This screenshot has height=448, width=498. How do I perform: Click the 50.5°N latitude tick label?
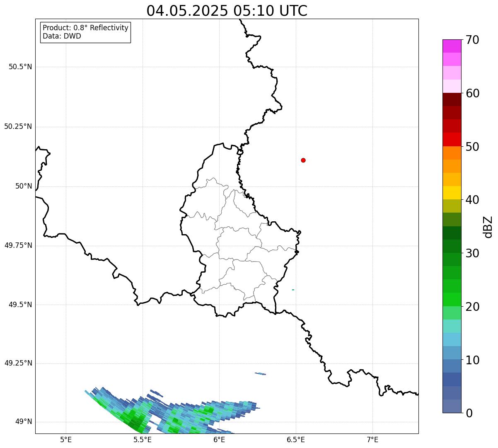coord(20,67)
